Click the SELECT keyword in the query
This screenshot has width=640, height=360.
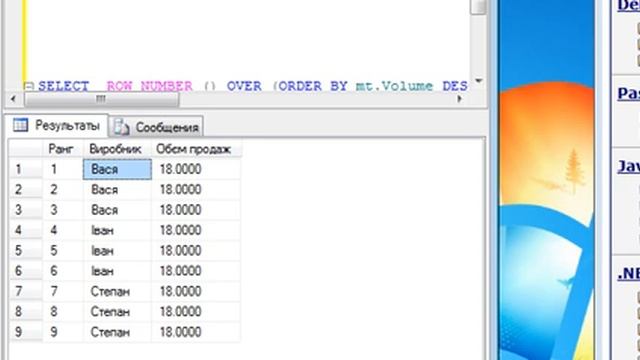pos(64,87)
